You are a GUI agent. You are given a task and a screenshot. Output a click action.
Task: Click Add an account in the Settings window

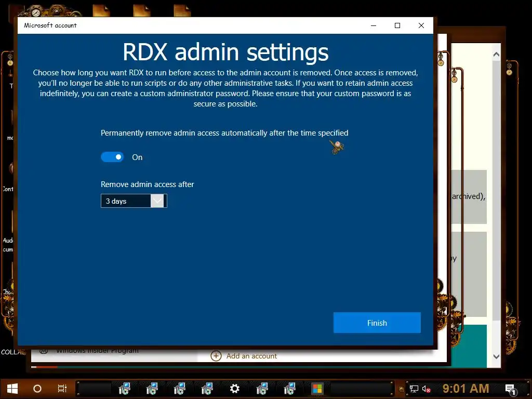(x=251, y=356)
